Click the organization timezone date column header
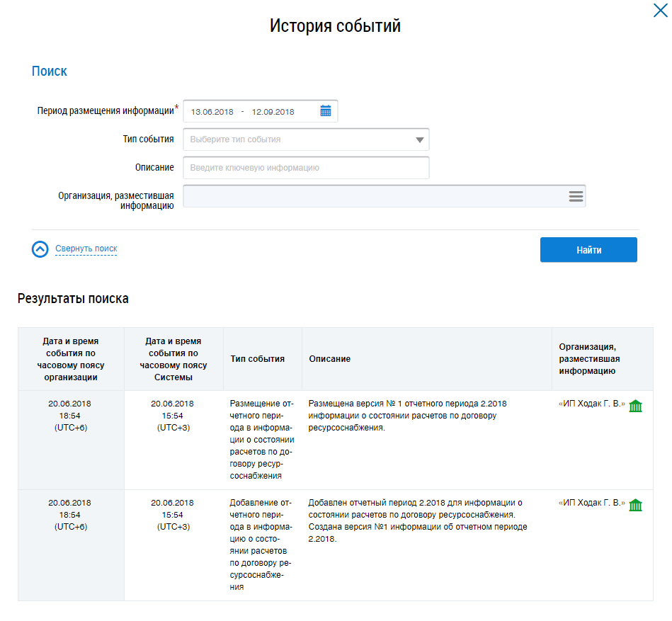The height and width of the screenshot is (621, 672). pos(71,359)
